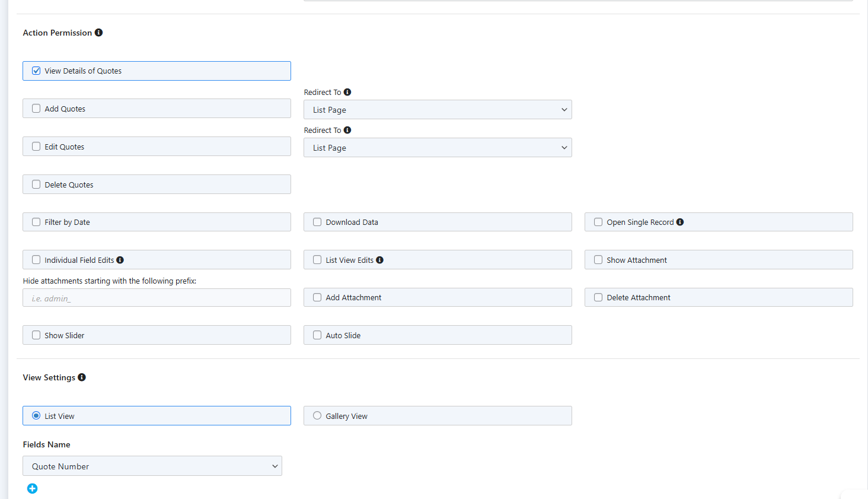Tick the Delete Quotes checkbox

36,185
